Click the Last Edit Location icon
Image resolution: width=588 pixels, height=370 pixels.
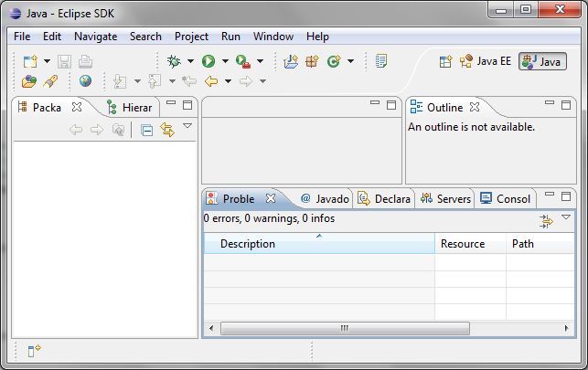pos(189,81)
